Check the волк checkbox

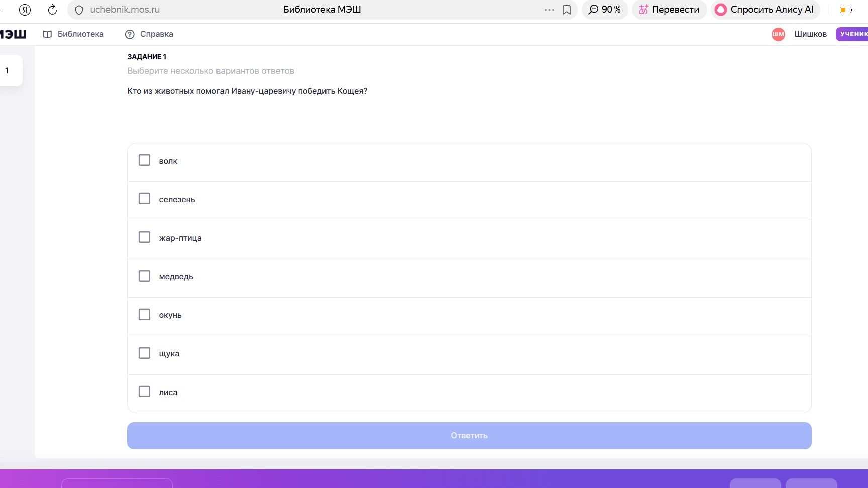[144, 160]
